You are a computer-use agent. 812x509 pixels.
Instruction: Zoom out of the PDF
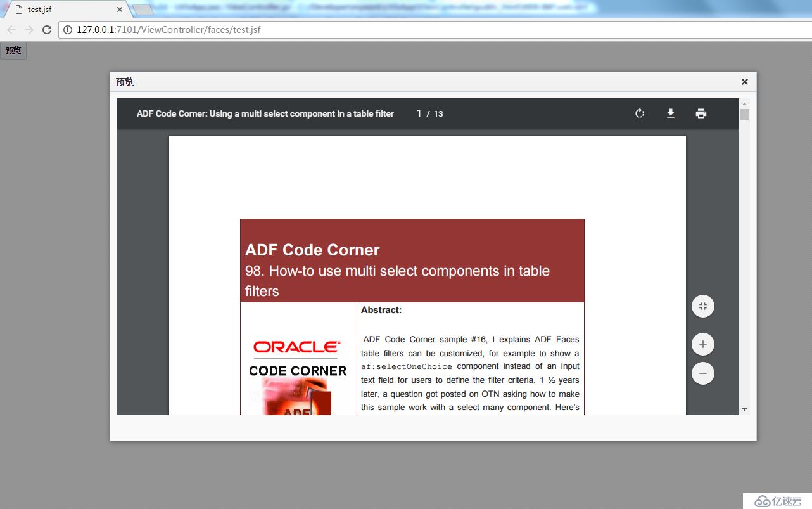(703, 373)
